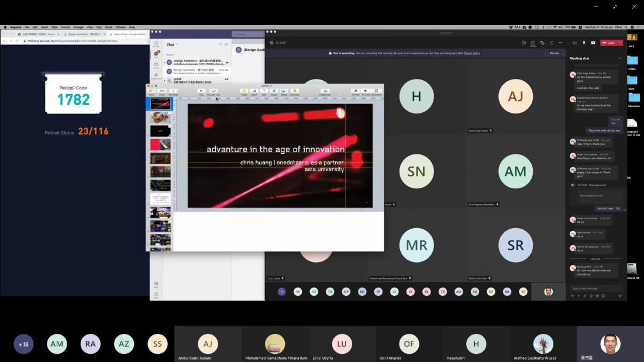Open the Keynote application menu

pyautogui.click(x=16, y=27)
